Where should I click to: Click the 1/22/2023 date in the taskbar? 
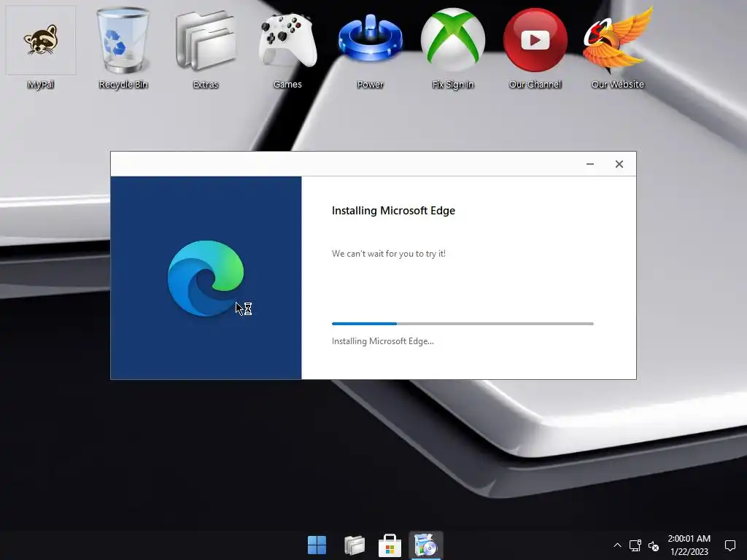(689, 552)
